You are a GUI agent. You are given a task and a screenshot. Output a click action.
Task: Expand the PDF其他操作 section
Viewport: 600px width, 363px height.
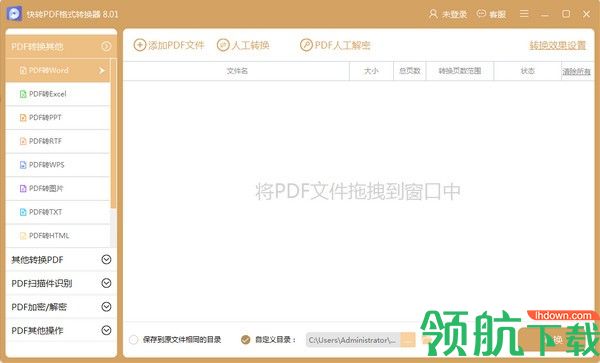point(106,330)
